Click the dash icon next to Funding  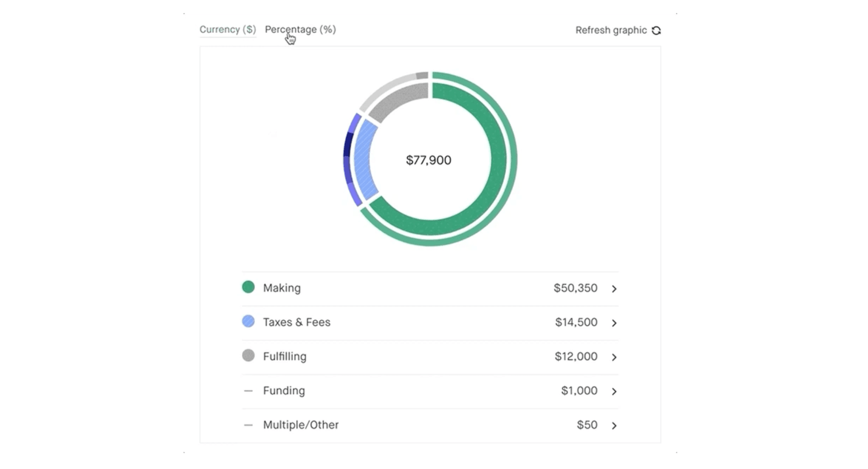[248, 390]
